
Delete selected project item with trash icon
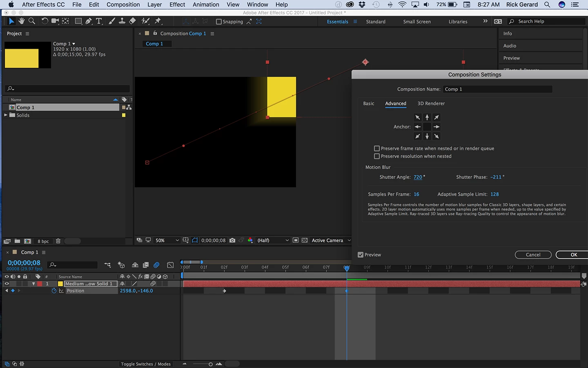coord(58,241)
